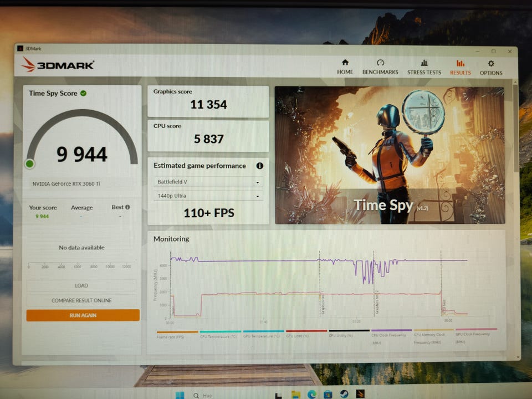The image size is (532, 399).
Task: Click the 9 944 Time Spy score
Action: [x=82, y=154]
